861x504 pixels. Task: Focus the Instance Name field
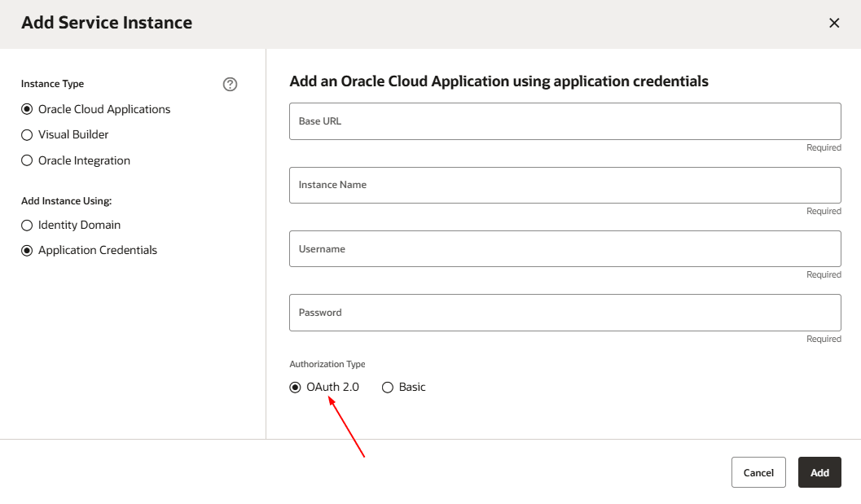[x=564, y=185]
